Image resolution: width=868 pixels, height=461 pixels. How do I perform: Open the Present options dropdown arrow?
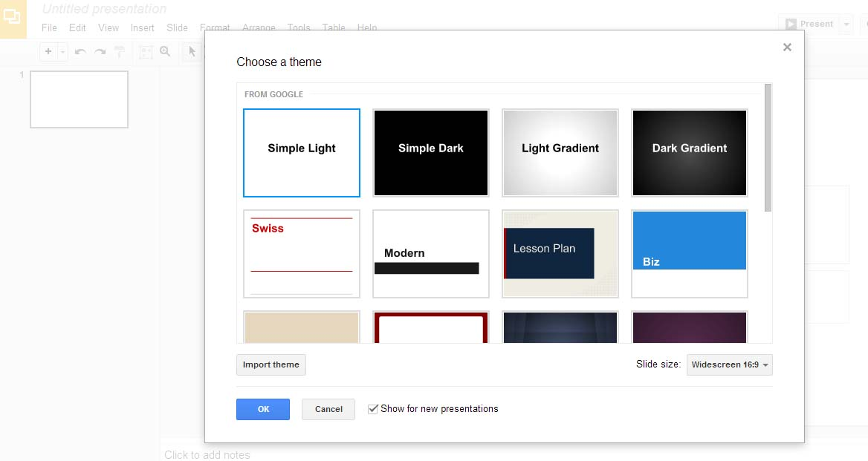coord(846,24)
